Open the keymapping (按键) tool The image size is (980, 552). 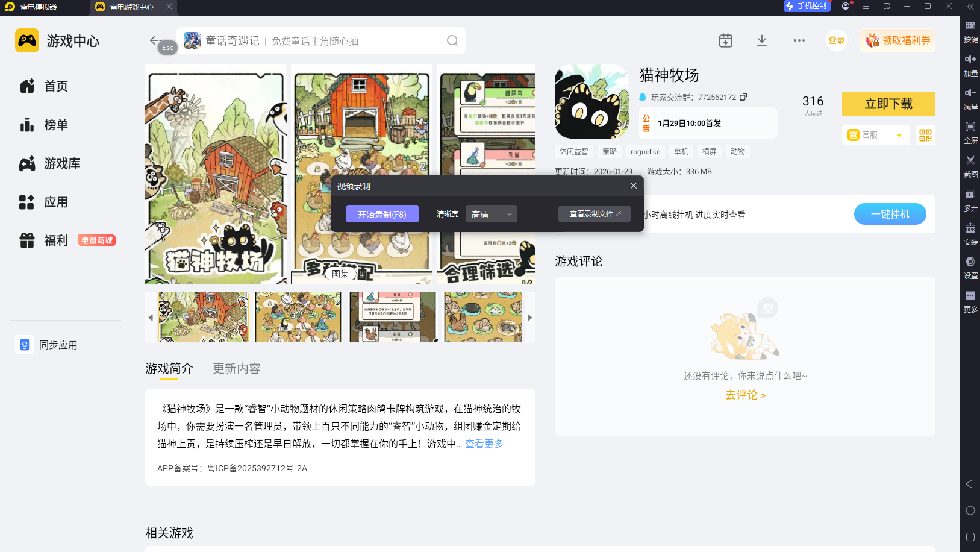(x=970, y=29)
